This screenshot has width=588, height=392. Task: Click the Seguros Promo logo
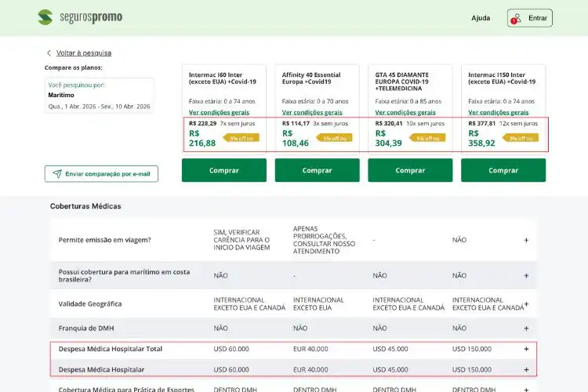(80, 17)
